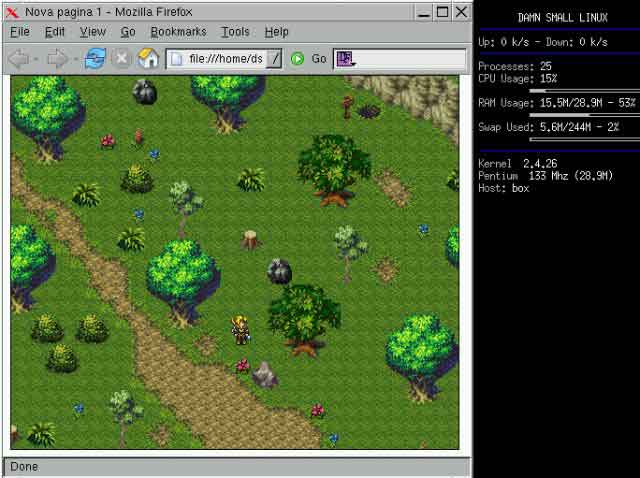The height and width of the screenshot is (478, 640).
Task: Open the File menu
Action: 20,32
